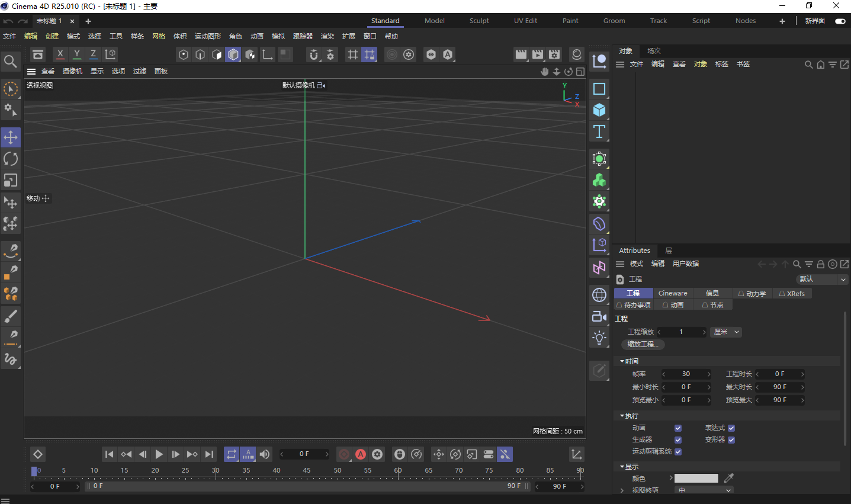Add a Cube primitive object
The image size is (851, 504).
point(599,110)
